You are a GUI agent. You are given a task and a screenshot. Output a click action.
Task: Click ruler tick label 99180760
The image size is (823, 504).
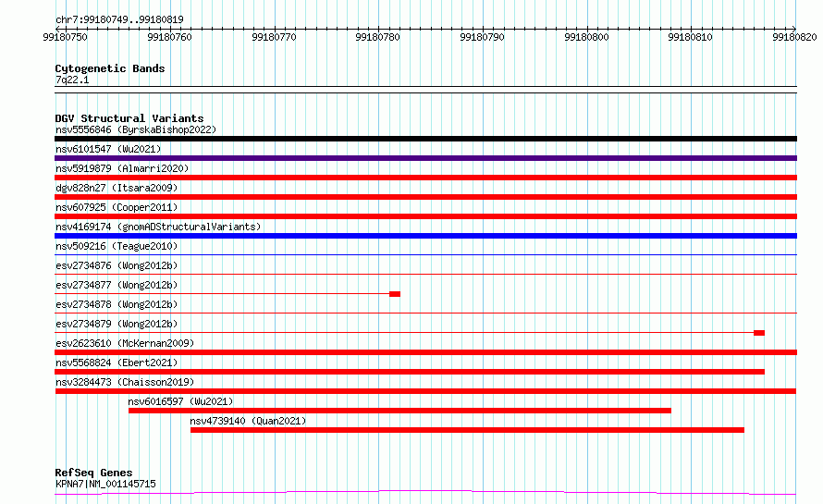(169, 37)
